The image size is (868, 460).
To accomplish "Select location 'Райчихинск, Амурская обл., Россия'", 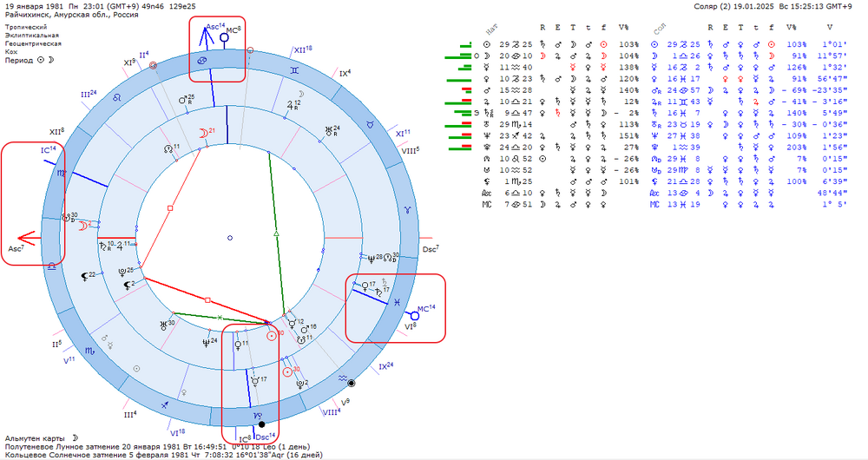I will point(71,15).
